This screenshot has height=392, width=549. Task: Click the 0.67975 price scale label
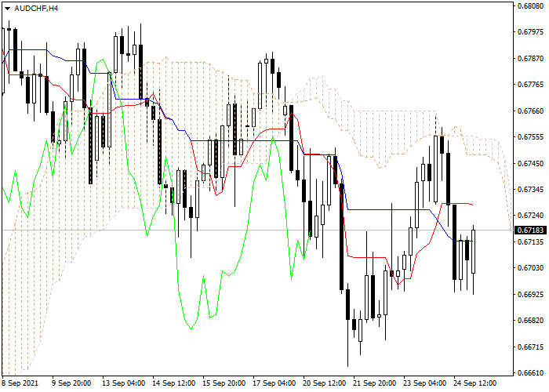click(531, 32)
